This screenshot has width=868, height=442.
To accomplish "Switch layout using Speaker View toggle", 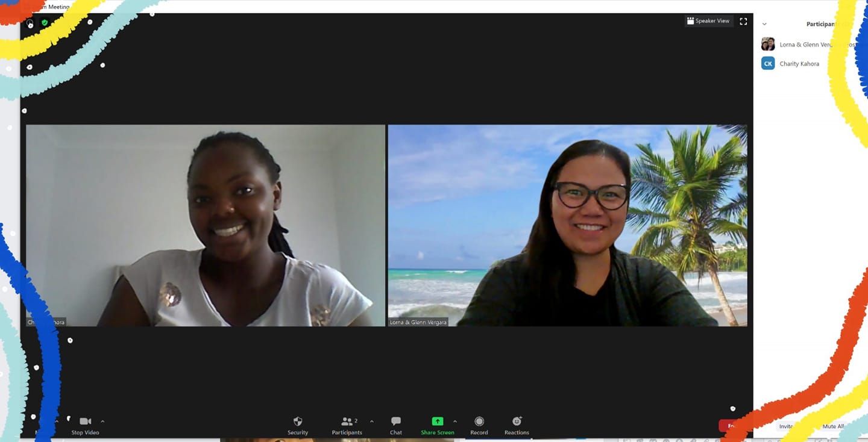I will [x=708, y=21].
